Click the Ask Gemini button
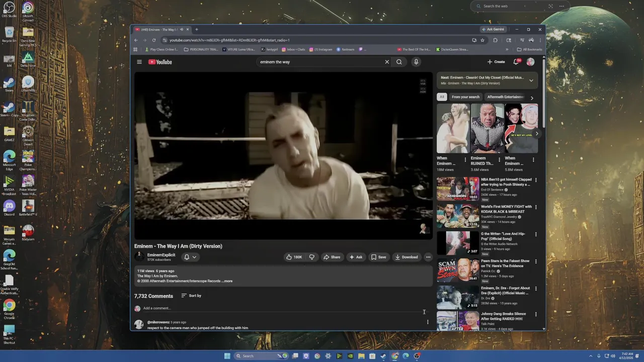 click(x=493, y=29)
